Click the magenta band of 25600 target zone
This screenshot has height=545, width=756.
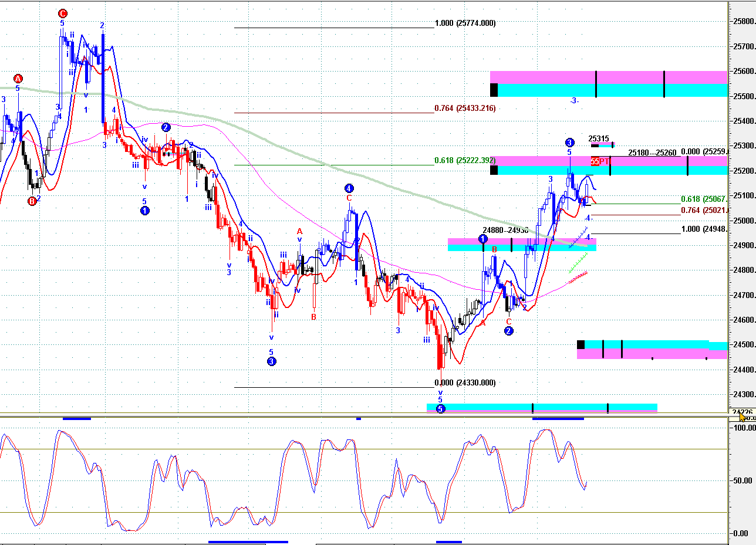coord(609,77)
